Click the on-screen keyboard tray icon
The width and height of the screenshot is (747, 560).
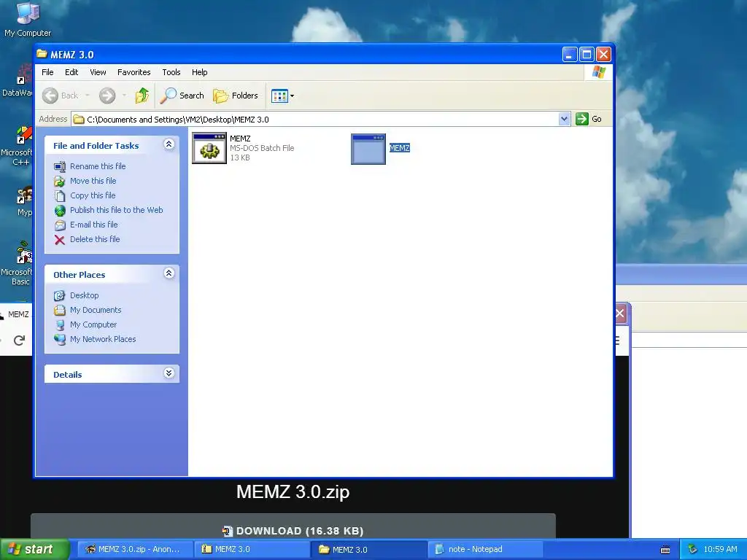(x=665, y=550)
